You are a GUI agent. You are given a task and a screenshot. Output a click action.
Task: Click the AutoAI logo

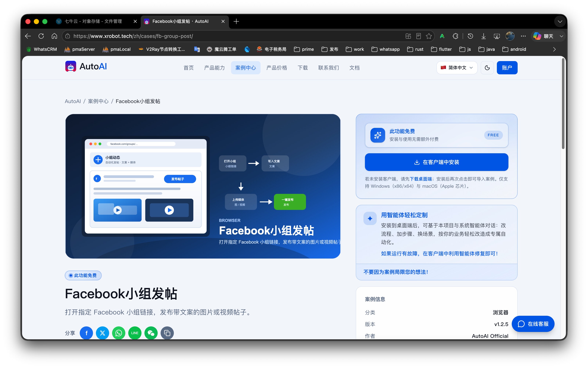click(x=86, y=66)
